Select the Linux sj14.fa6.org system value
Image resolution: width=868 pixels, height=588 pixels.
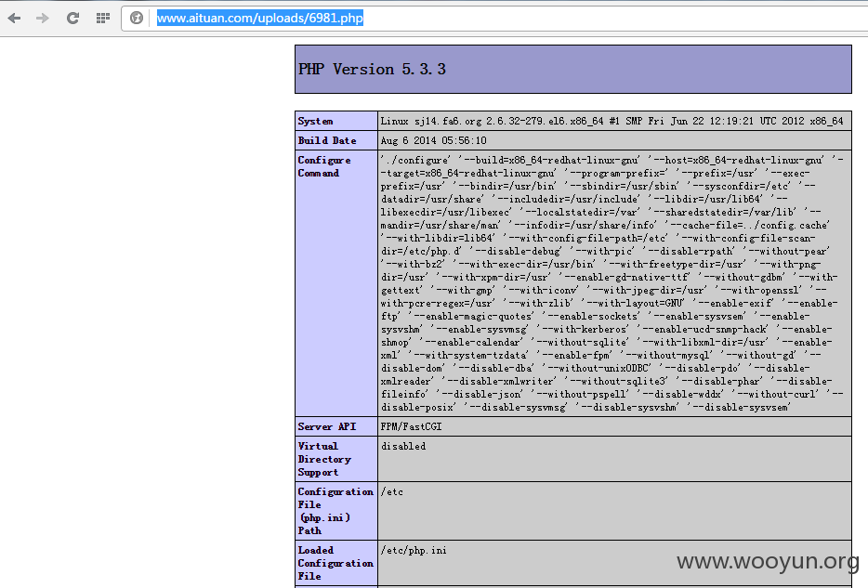pyautogui.click(x=612, y=121)
